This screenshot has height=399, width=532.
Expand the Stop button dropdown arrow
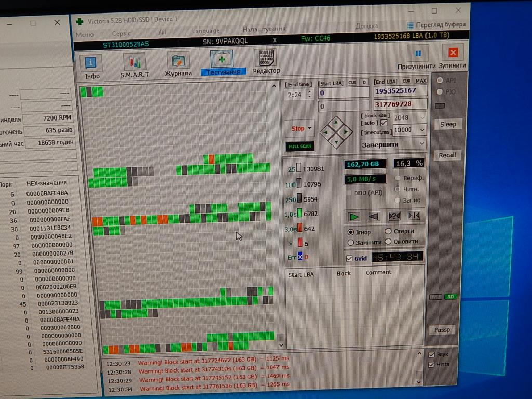coord(310,129)
